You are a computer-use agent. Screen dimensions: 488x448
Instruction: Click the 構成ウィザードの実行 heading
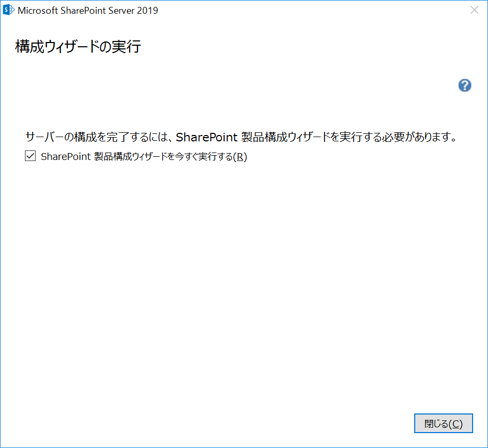coord(78,46)
